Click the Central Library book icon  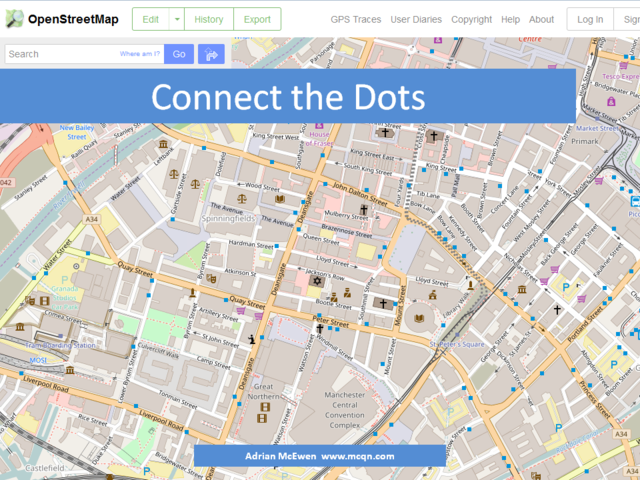tap(419, 318)
